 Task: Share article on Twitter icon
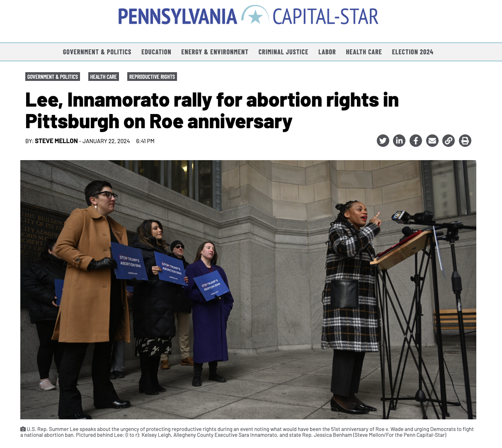click(383, 141)
